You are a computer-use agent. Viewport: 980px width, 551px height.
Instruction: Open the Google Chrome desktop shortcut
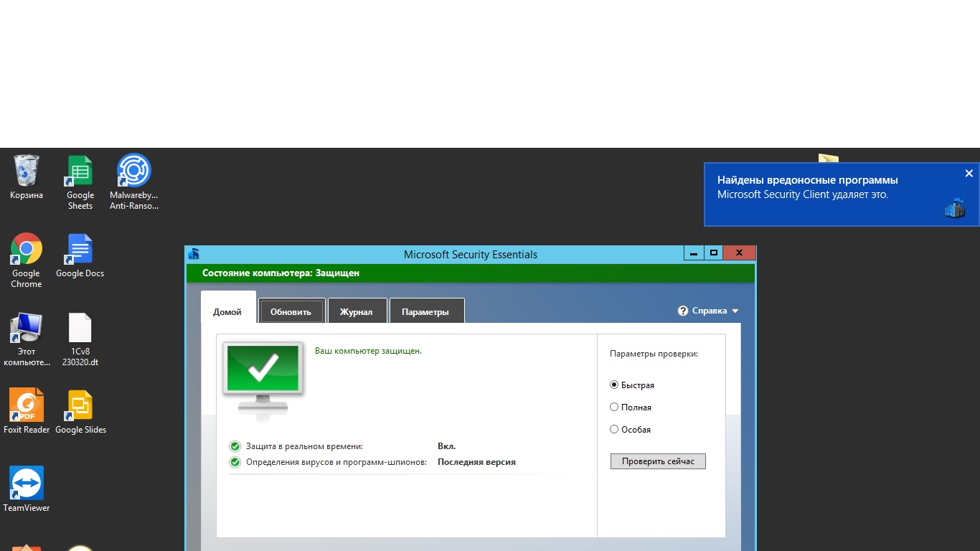(x=27, y=260)
